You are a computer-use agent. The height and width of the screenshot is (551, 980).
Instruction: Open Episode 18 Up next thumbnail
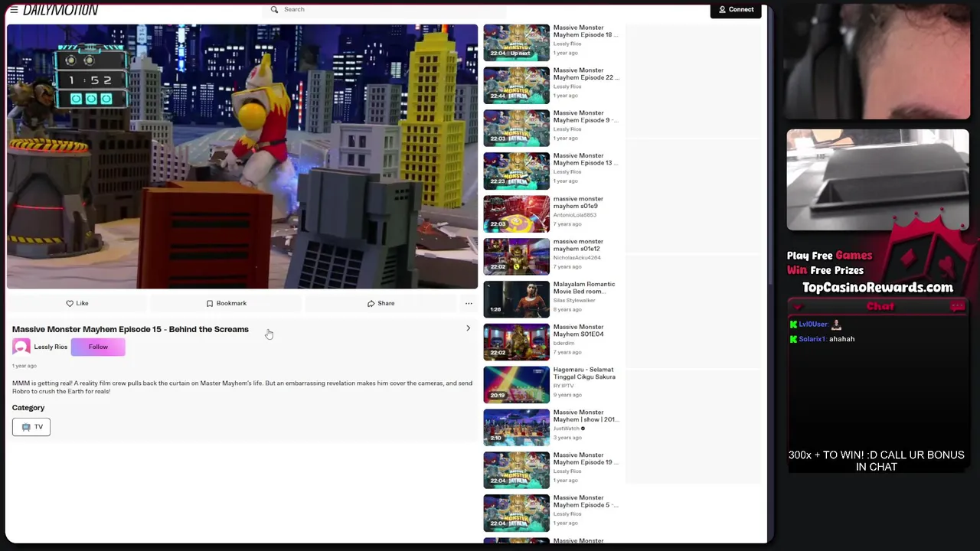pyautogui.click(x=516, y=42)
